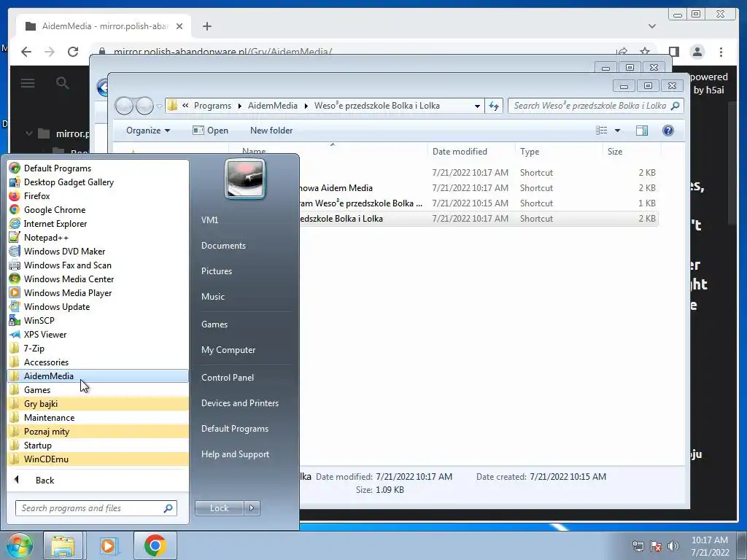
Task: Toggle the preview pane icon
Action: tap(642, 131)
